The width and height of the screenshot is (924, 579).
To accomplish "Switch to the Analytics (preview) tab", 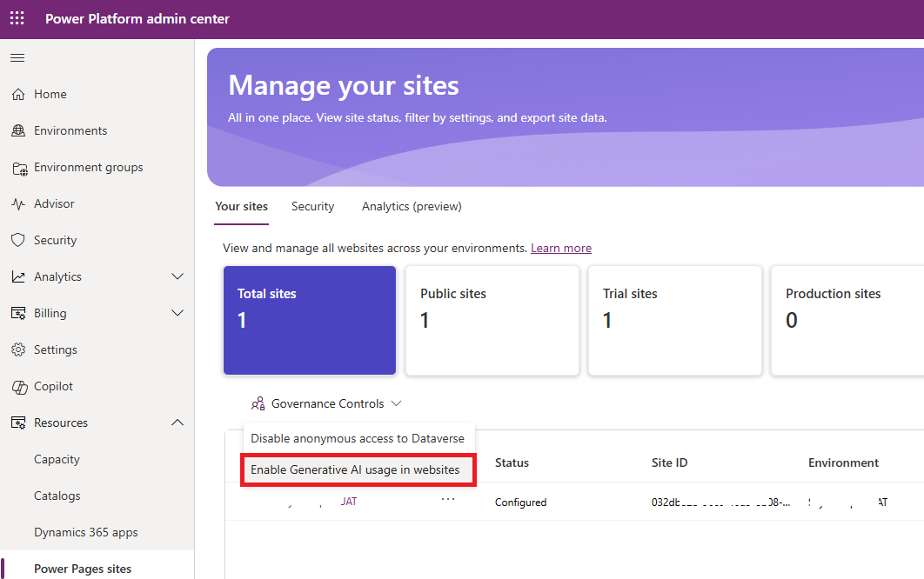I will click(x=412, y=206).
